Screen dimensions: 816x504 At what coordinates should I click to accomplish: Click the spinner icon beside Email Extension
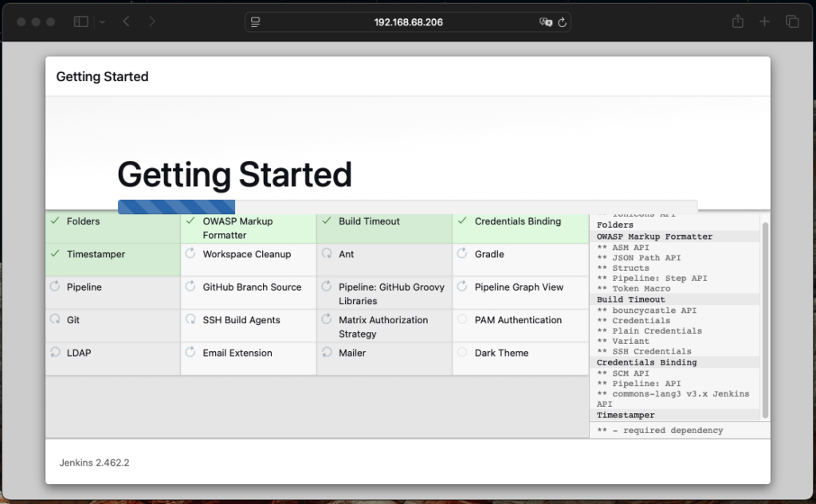(190, 352)
